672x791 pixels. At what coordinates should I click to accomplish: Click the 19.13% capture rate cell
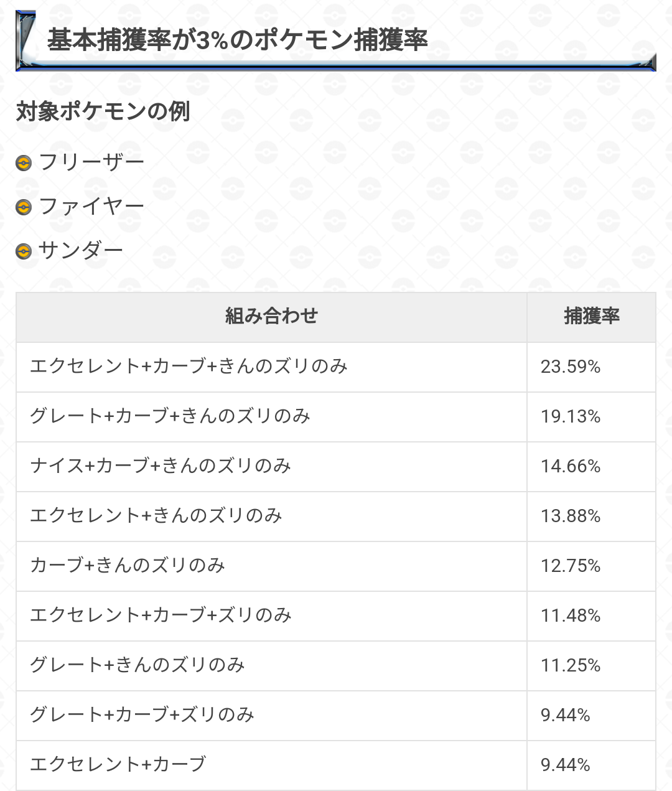click(x=571, y=416)
